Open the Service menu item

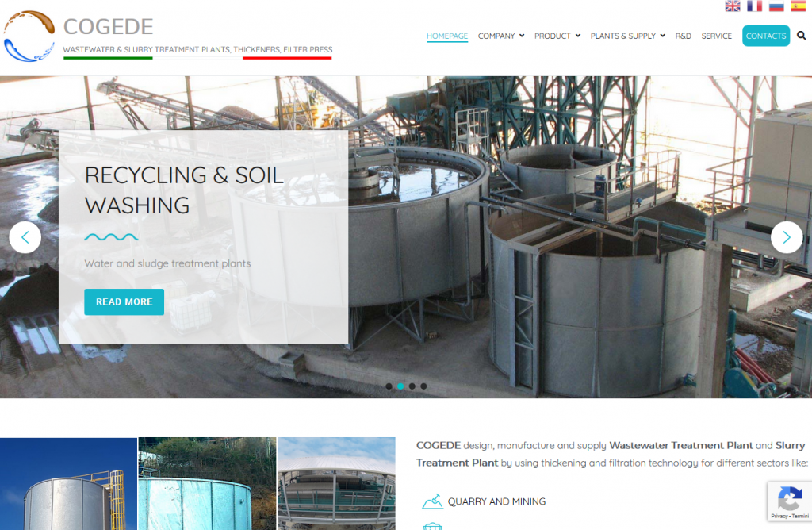716,36
